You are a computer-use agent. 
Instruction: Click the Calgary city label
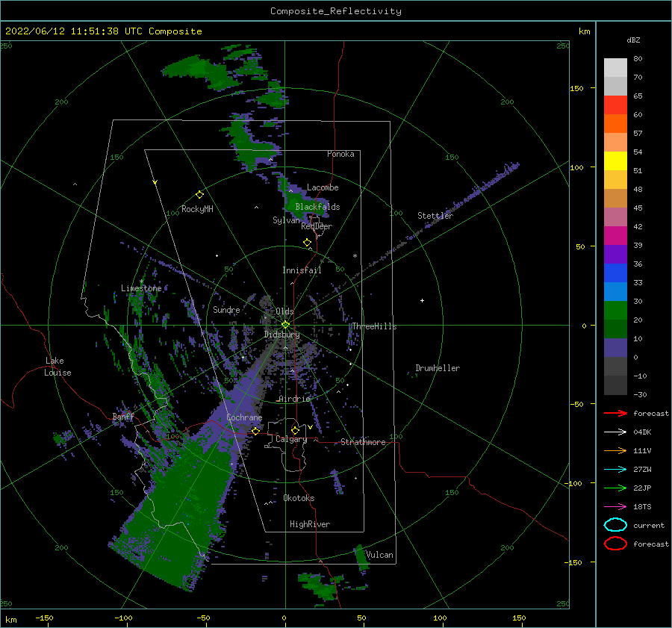pos(291,439)
